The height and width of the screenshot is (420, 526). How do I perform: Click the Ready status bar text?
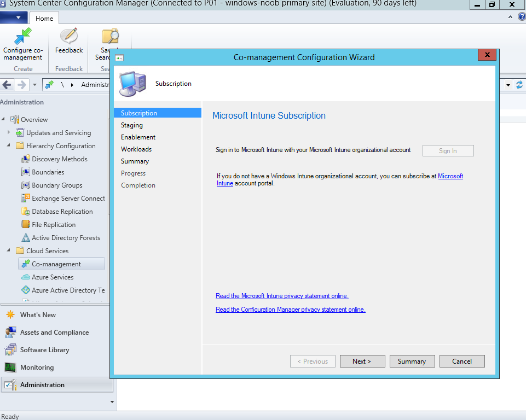pos(10,416)
